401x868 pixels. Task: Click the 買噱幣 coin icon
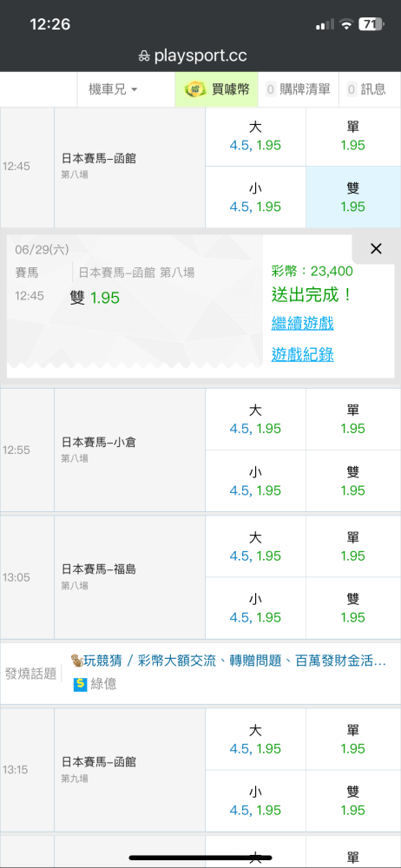pos(195,89)
